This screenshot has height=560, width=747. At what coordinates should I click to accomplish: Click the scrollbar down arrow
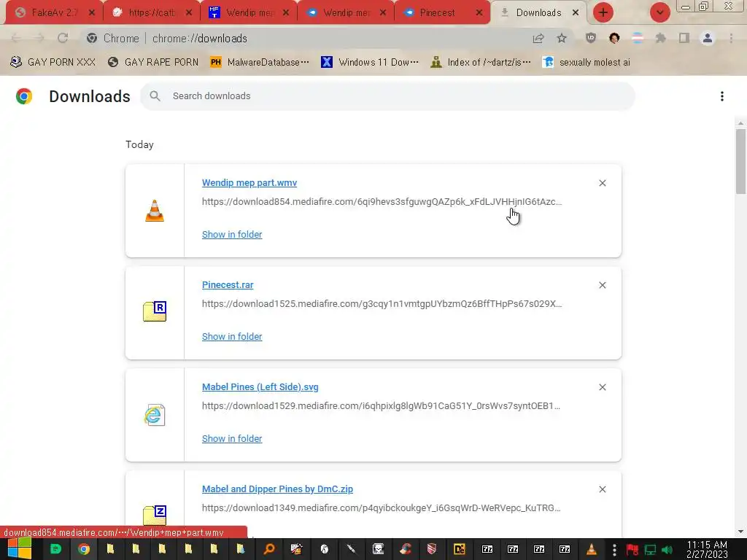pyautogui.click(x=740, y=532)
